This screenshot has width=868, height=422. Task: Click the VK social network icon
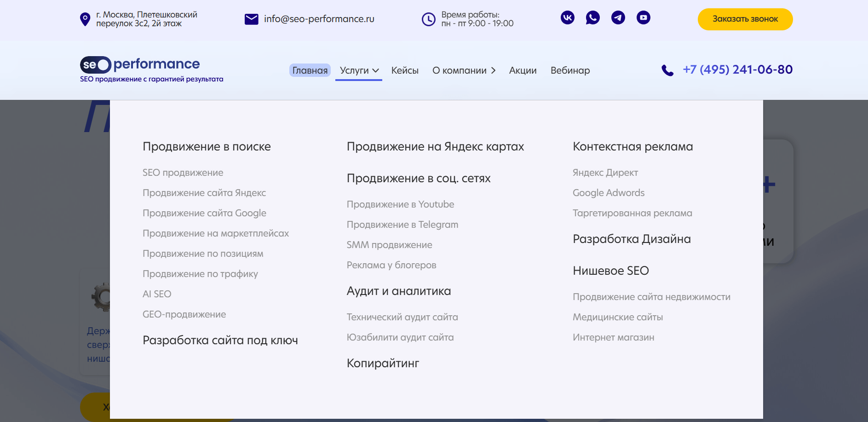[x=567, y=18]
